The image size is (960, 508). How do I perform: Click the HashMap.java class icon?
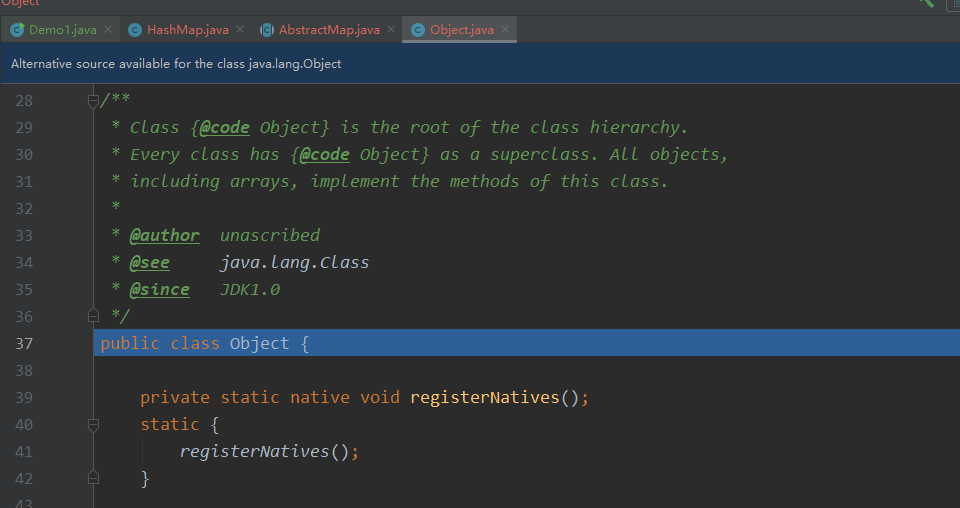click(x=135, y=29)
